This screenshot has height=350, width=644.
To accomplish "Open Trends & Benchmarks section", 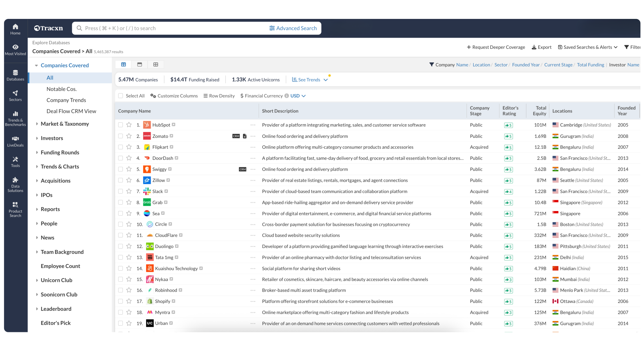I will (15, 118).
